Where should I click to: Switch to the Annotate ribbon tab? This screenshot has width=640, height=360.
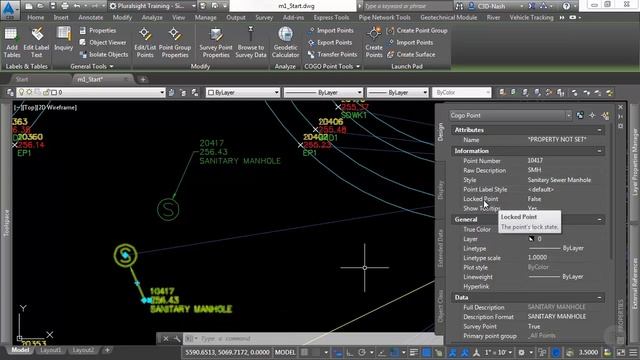coord(91,18)
